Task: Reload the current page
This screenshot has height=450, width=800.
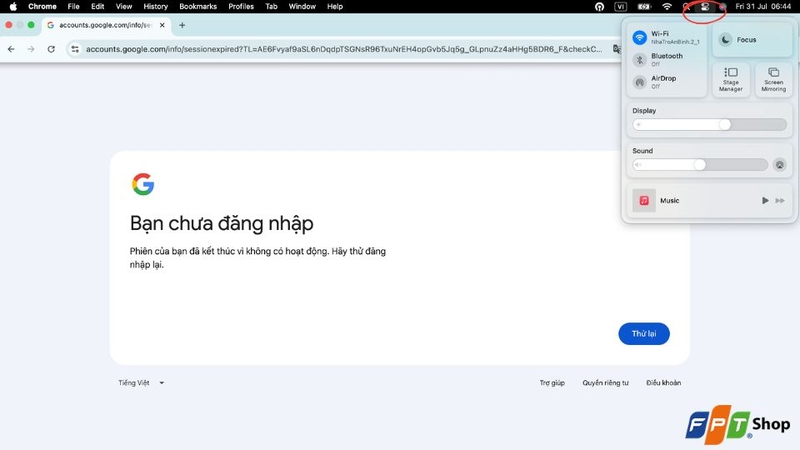Action: point(51,49)
